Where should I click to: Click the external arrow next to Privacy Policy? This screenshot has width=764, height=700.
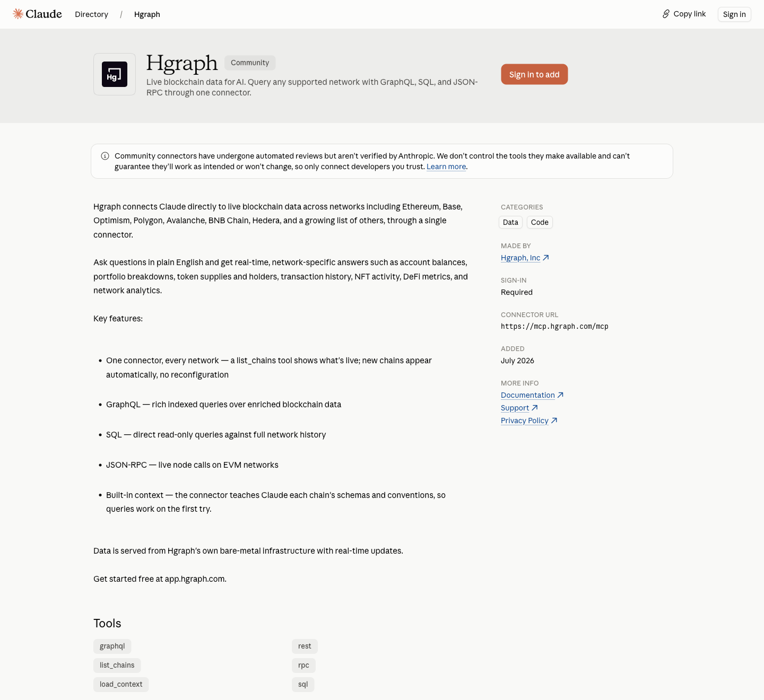pos(554,421)
